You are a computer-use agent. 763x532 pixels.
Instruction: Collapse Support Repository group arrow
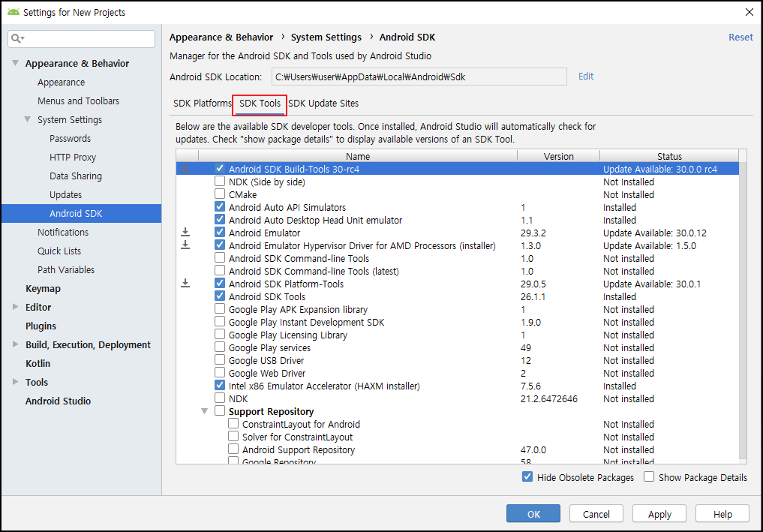pos(205,411)
